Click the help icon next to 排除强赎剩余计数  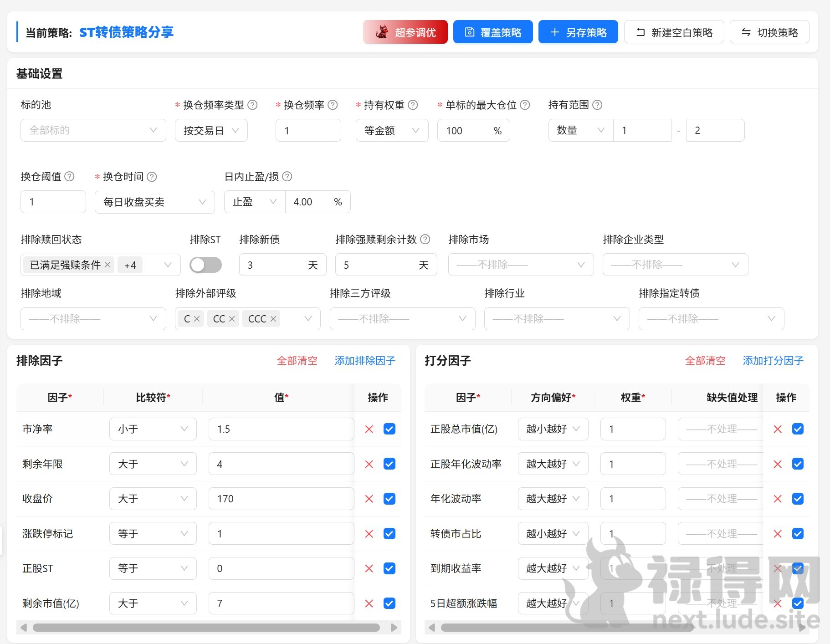click(425, 239)
